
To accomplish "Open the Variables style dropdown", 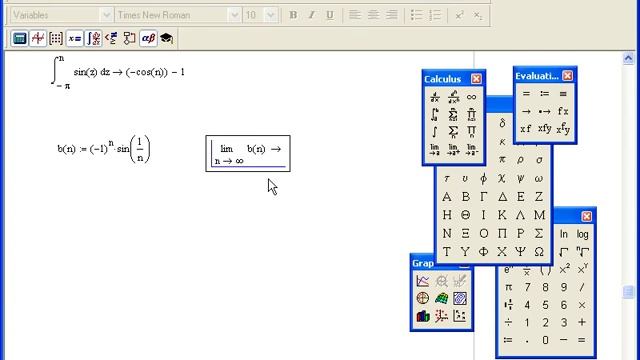I will coord(106,15).
